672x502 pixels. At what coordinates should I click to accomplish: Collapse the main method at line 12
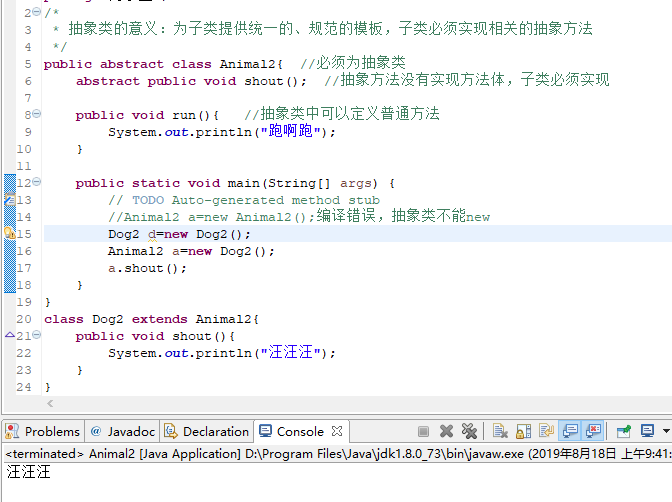pos(37,182)
